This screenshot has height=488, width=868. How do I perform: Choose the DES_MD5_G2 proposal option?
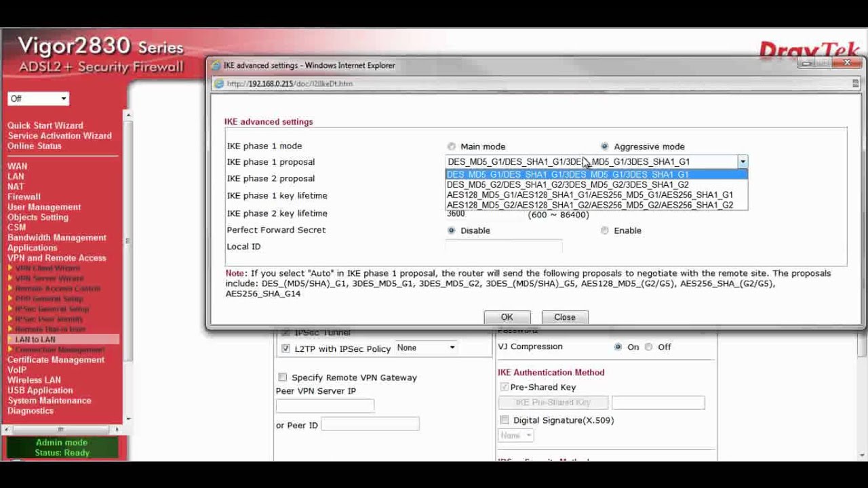point(597,184)
